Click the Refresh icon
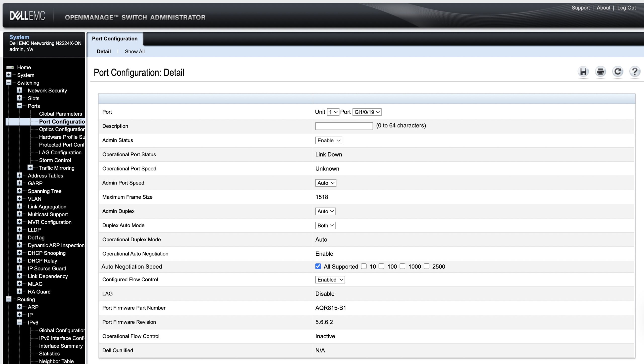 pos(618,72)
